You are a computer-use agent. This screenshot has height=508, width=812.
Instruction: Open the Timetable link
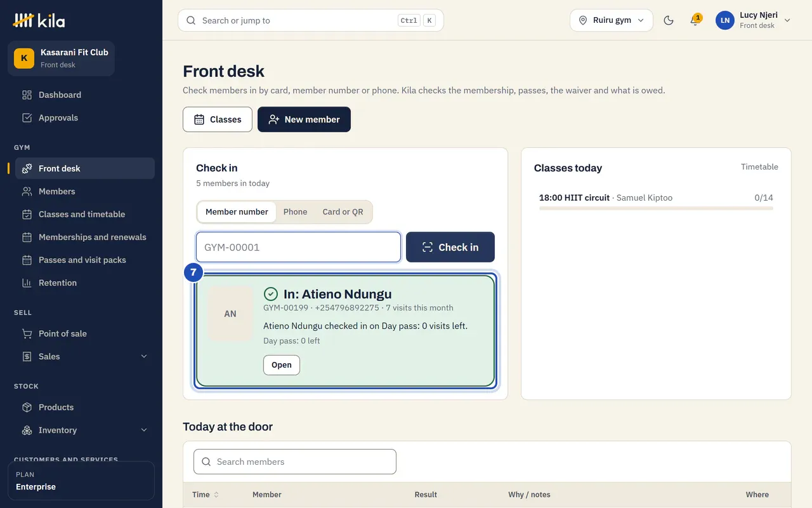click(x=759, y=167)
